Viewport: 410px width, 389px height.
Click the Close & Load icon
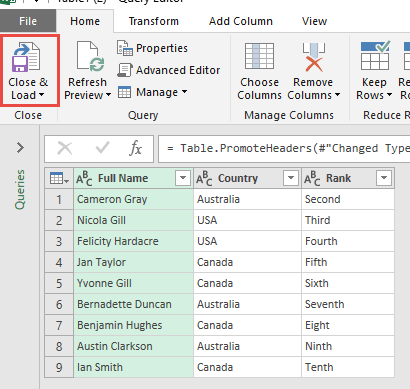coord(26,57)
